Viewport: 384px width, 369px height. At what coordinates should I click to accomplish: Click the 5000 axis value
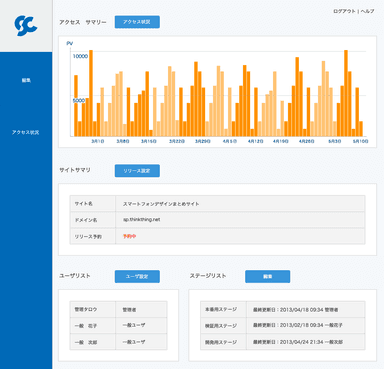tap(79, 100)
